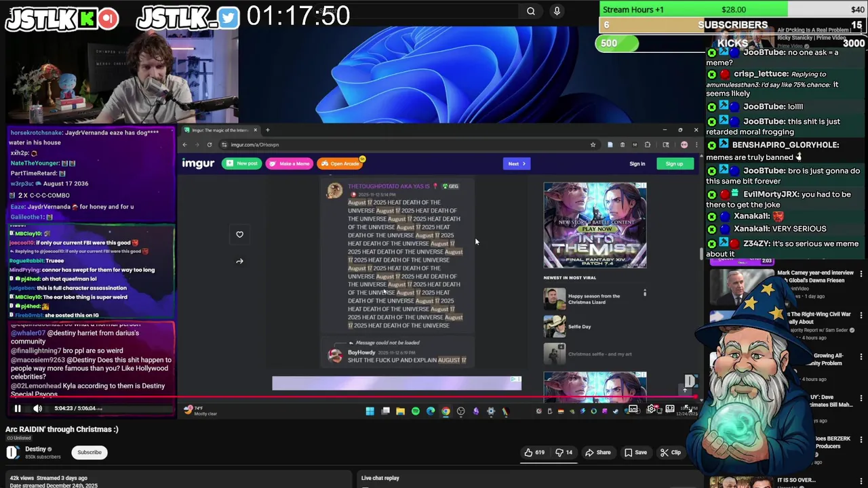Open imgur Open Arcade button
Image resolution: width=868 pixels, height=488 pixels.
(x=340, y=163)
